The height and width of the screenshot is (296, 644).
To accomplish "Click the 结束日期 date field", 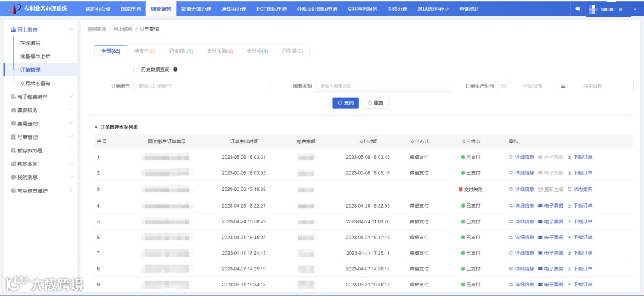I will tap(593, 86).
